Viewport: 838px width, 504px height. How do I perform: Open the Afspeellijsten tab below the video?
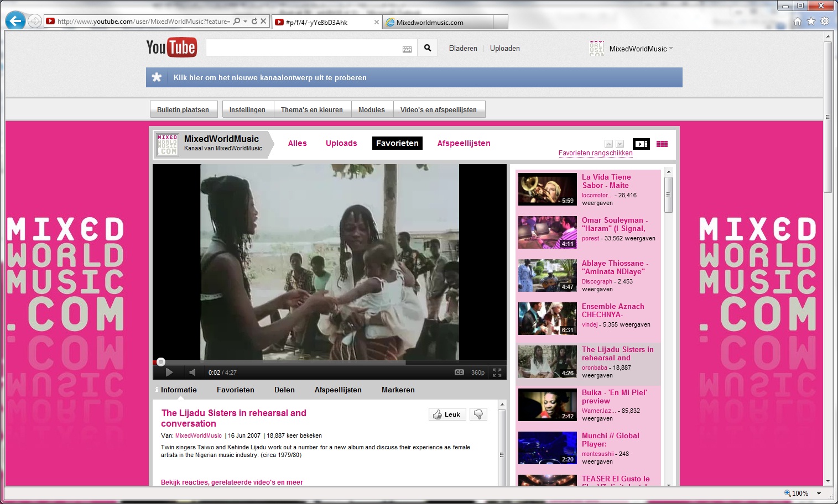click(338, 390)
